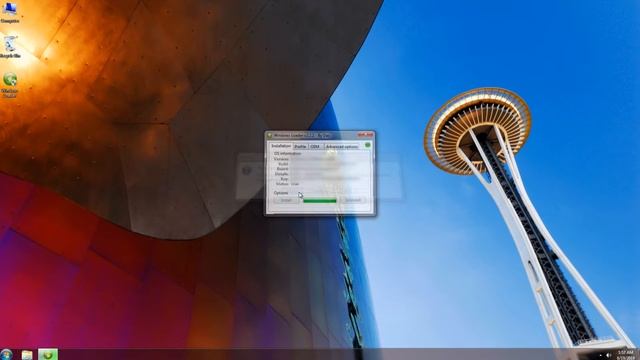Click the clock in system tray
The width and height of the screenshot is (640, 360).
(x=625, y=354)
